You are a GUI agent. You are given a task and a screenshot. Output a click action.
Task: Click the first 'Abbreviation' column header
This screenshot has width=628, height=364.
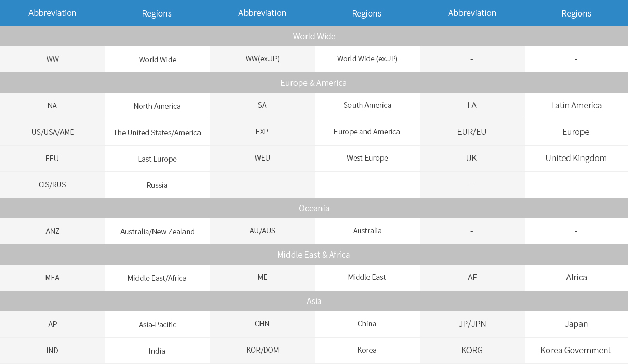coord(52,13)
